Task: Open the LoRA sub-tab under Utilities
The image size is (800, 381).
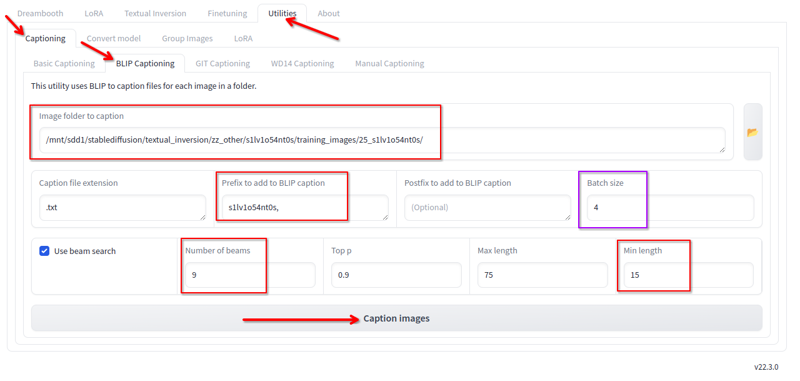Action: click(243, 38)
